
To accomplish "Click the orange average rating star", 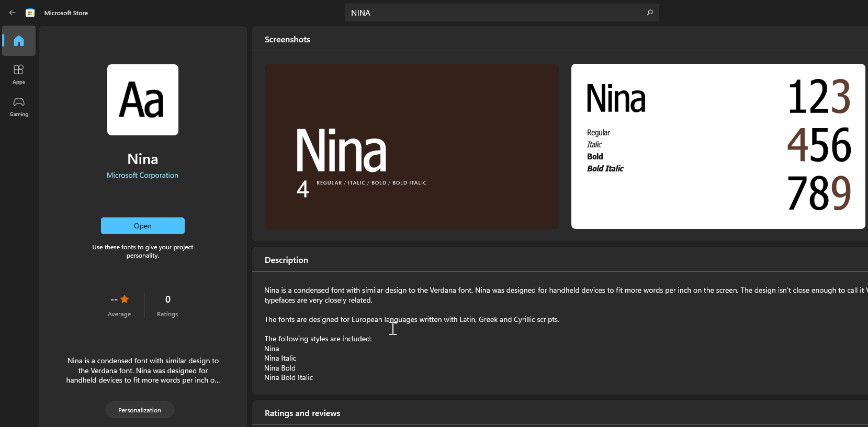I will click(x=125, y=299).
